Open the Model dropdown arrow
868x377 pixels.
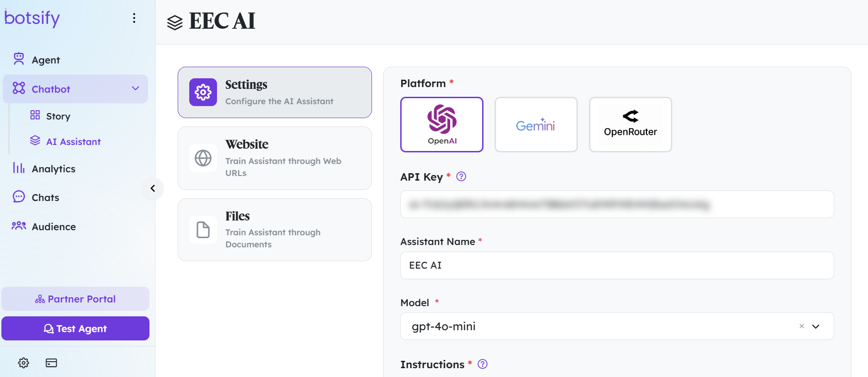tap(816, 326)
